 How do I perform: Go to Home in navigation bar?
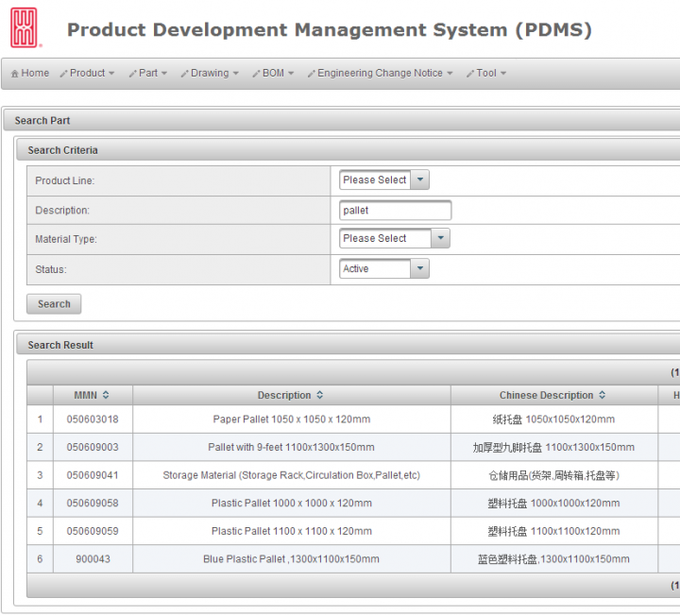(30, 73)
